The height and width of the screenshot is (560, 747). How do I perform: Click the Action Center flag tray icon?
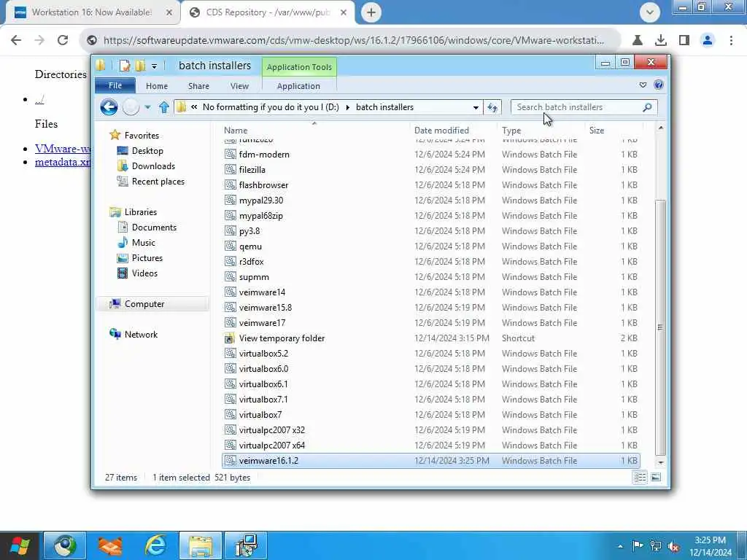(x=638, y=545)
